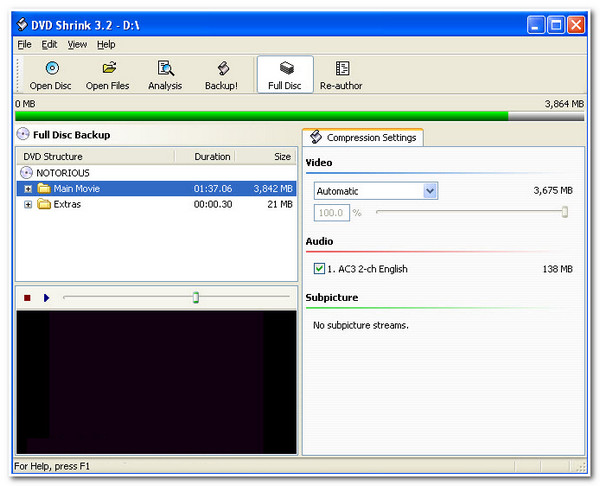Start Backup! from the toolbar
Image resolution: width=600 pixels, height=486 pixels.
pyautogui.click(x=221, y=75)
